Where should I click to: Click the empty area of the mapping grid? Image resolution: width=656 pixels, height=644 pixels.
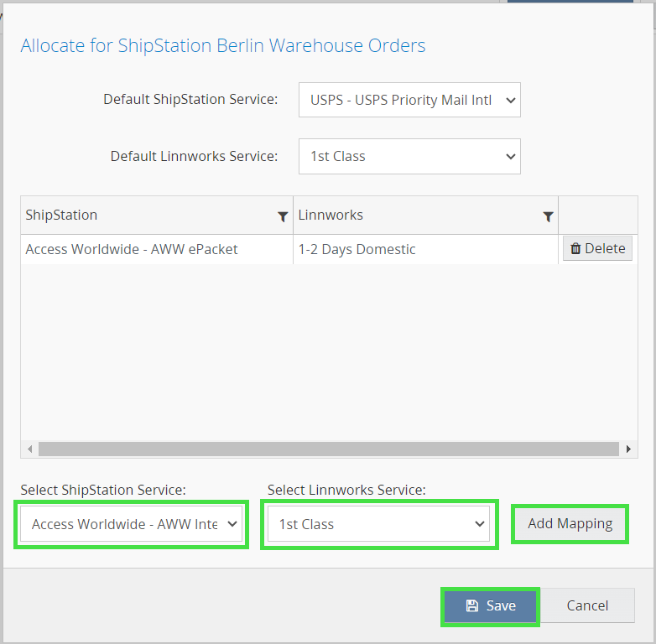point(329,352)
